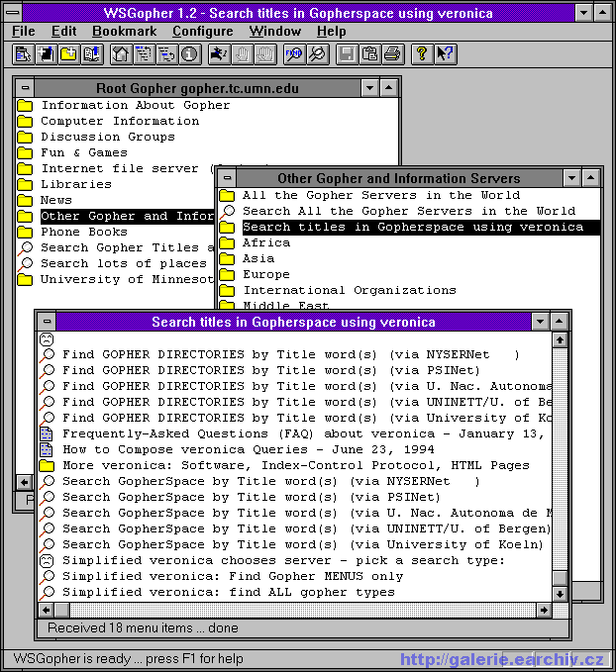Open Search titles window control menu box
This screenshot has height=672, width=616.
click(x=48, y=322)
